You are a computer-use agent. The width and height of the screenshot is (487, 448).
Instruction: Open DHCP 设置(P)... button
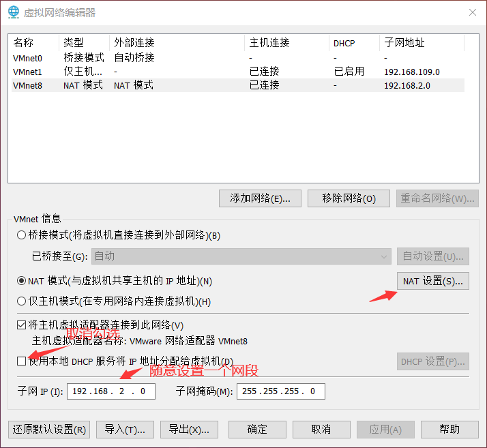pos(433,361)
